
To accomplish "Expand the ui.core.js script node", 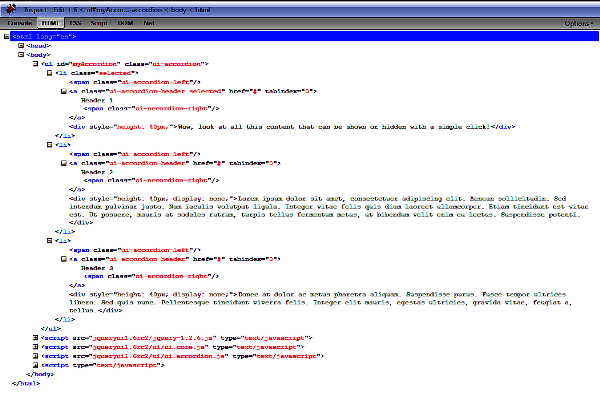I will 35,347.
